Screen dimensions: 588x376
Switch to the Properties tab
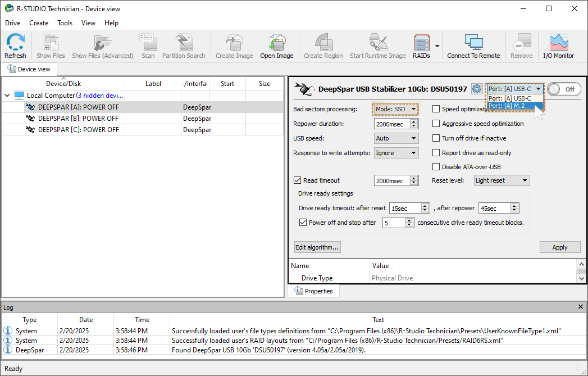pos(314,291)
